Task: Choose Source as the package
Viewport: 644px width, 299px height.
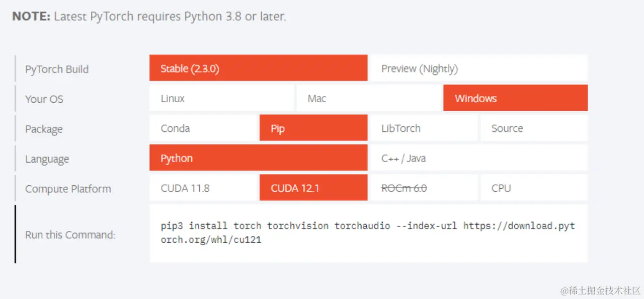Action: click(x=534, y=128)
